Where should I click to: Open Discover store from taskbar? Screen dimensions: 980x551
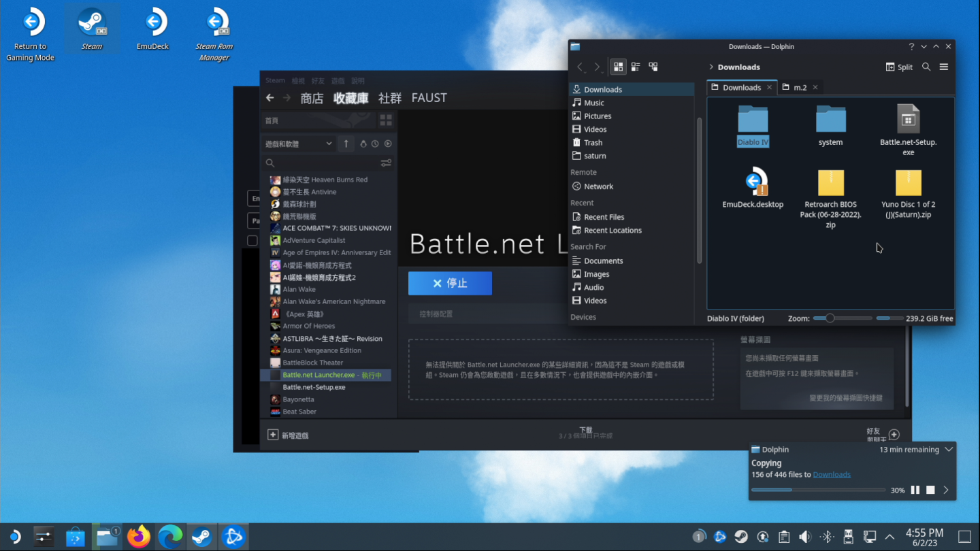[75, 537]
